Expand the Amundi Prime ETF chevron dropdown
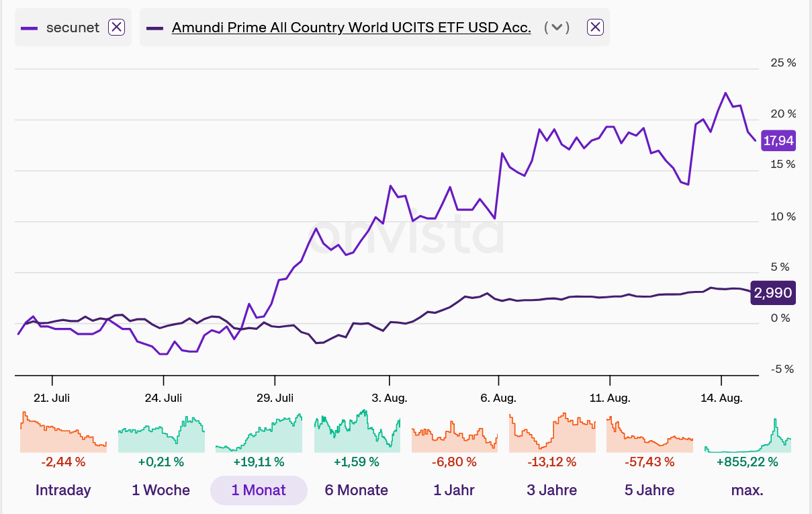 (x=557, y=28)
